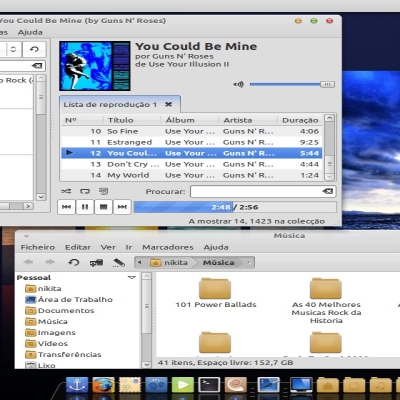The width and height of the screenshot is (400, 400).
Task: Clear the Procurar search field
Action: [x=328, y=191]
